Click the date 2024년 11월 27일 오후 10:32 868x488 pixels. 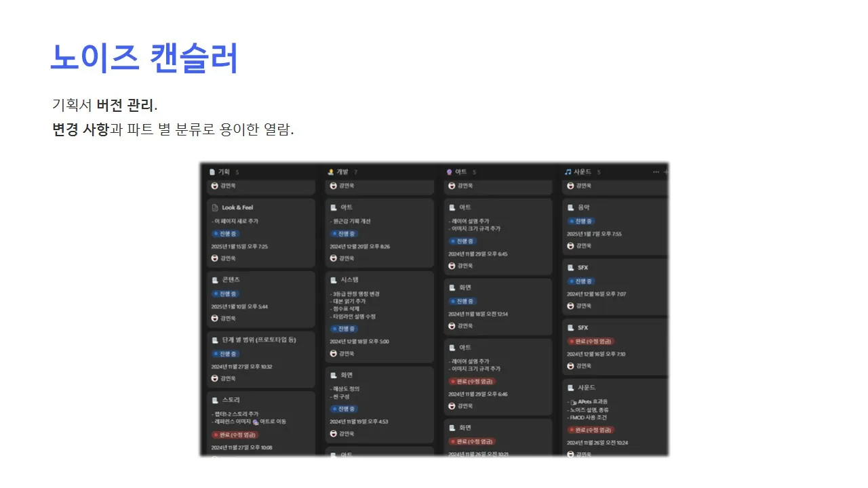(x=241, y=367)
